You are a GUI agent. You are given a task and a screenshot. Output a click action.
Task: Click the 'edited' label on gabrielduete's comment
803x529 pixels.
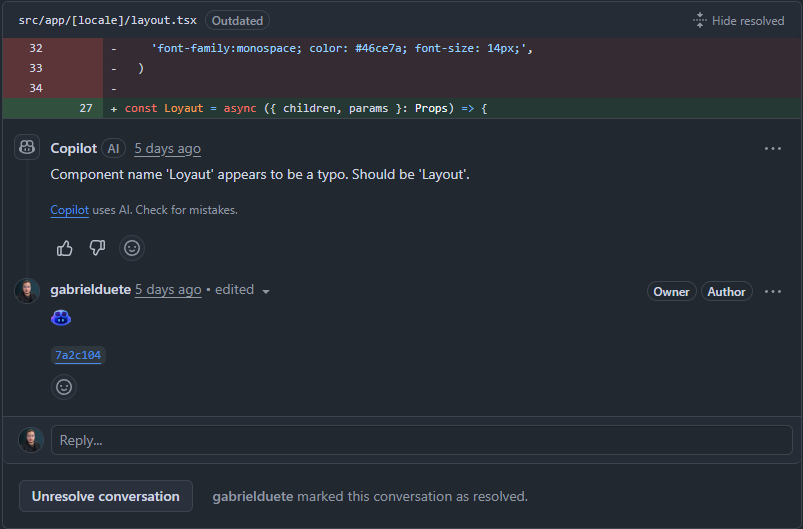(x=235, y=289)
